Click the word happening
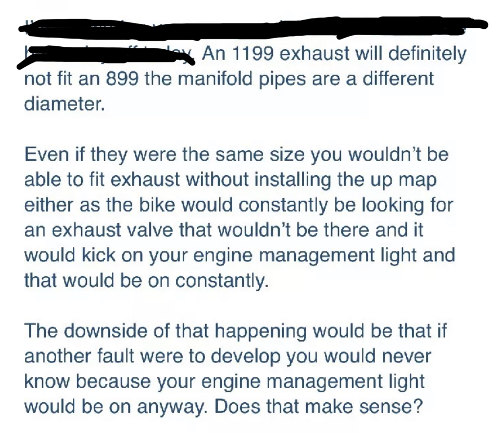Screen dimensions: 504x434 pos(260,332)
